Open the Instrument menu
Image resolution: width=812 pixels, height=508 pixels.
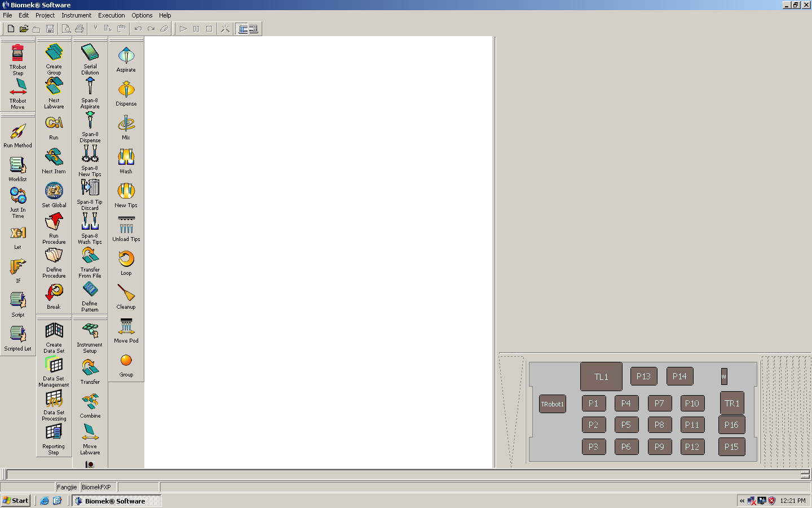pos(76,15)
